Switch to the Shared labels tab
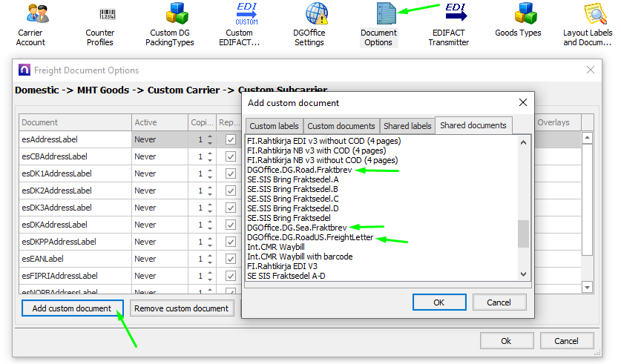Viewport: 621px width, 364px height. click(x=407, y=126)
